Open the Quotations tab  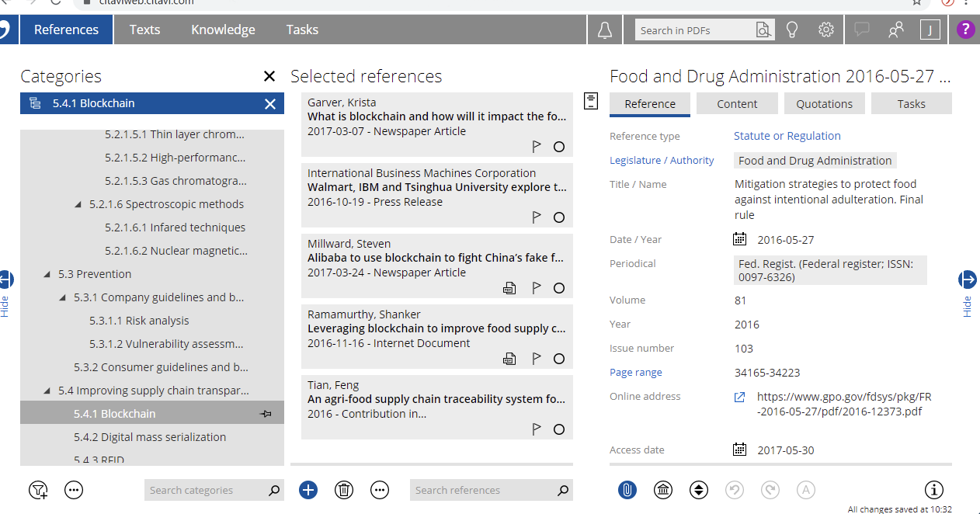(824, 104)
